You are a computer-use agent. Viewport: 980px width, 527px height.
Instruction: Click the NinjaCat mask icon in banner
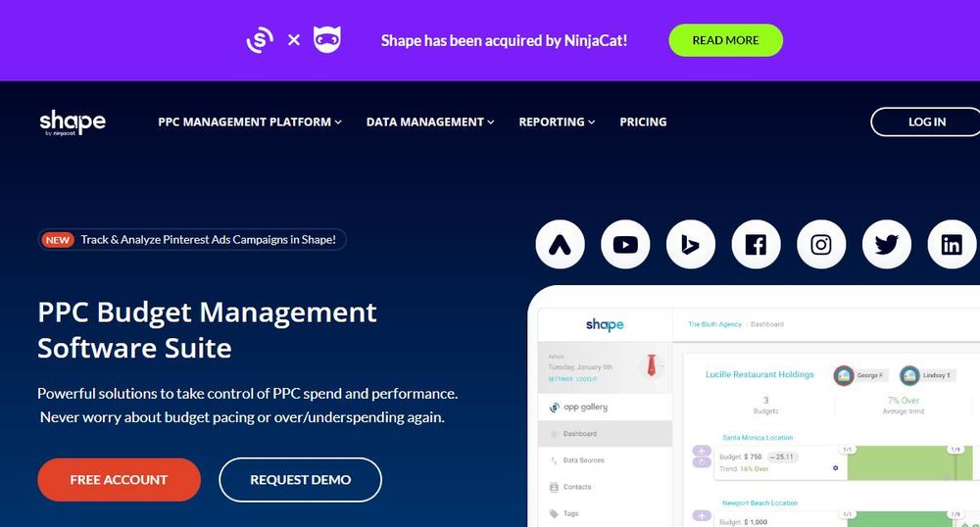327,40
